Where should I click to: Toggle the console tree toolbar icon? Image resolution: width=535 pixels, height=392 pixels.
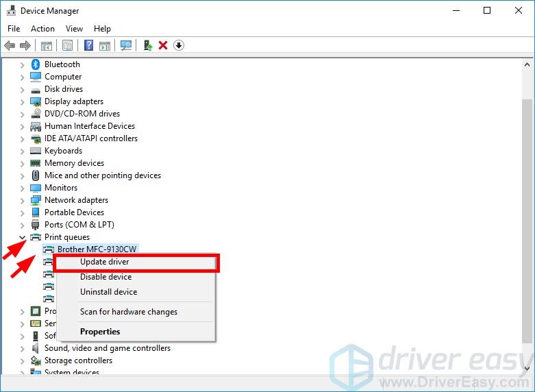[47, 45]
